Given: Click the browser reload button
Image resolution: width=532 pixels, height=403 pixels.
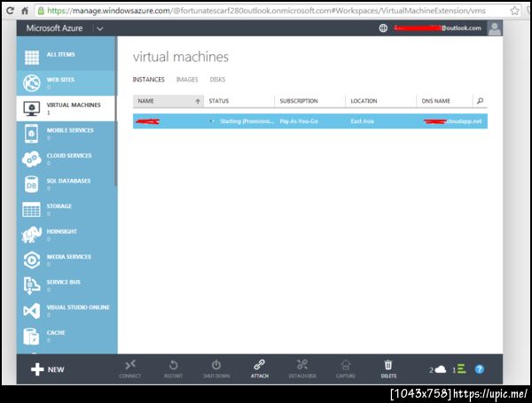Looking at the screenshot, I should (10, 11).
